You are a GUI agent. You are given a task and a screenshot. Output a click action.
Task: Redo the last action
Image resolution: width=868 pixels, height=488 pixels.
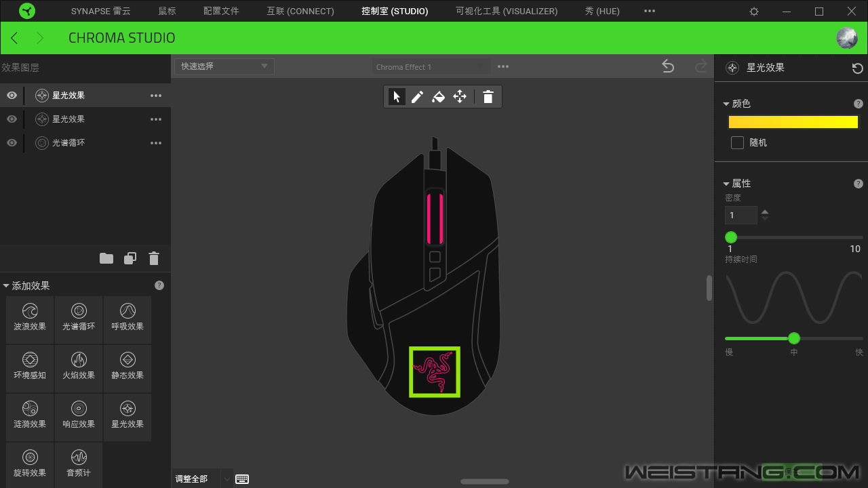click(701, 66)
